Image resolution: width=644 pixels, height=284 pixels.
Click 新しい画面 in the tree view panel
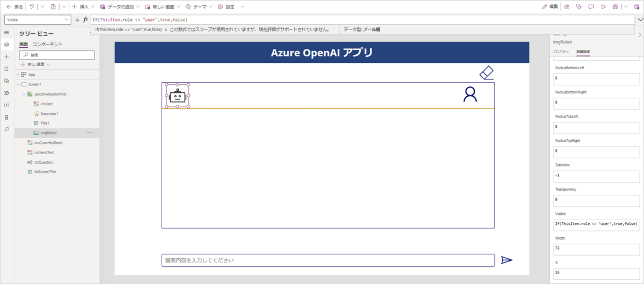[x=35, y=64]
